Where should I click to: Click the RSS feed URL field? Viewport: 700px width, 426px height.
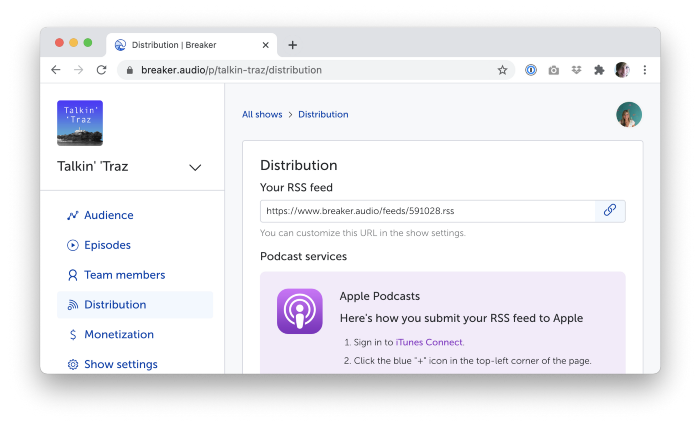click(427, 211)
